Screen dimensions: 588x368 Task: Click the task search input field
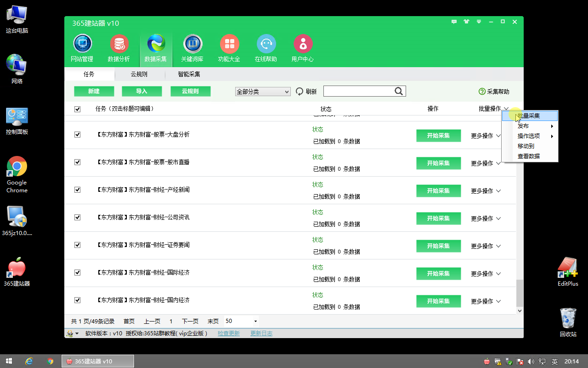coord(358,91)
